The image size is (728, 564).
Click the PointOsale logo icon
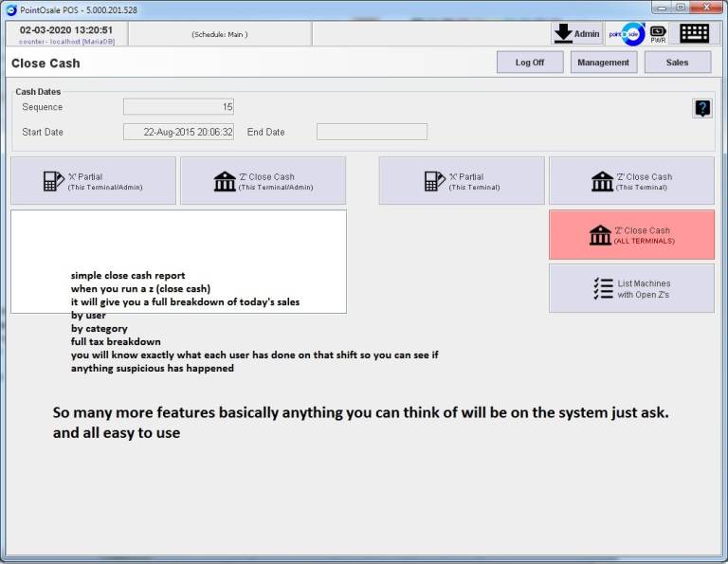(x=626, y=34)
